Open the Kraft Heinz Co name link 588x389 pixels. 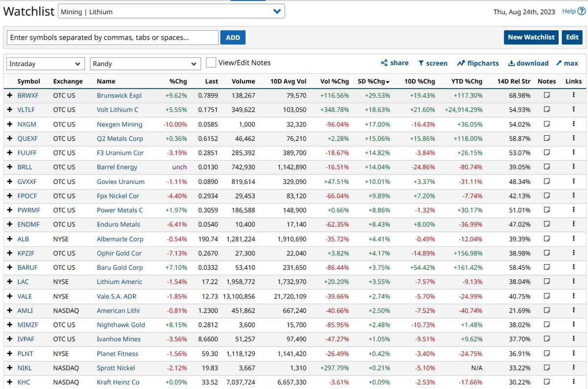118,382
